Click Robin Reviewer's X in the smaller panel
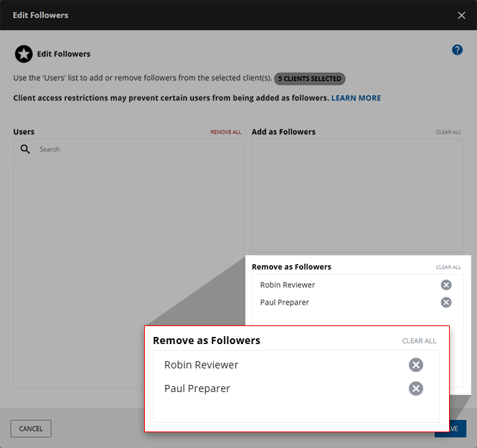Image resolution: width=477 pixels, height=448 pixels. pos(446,285)
